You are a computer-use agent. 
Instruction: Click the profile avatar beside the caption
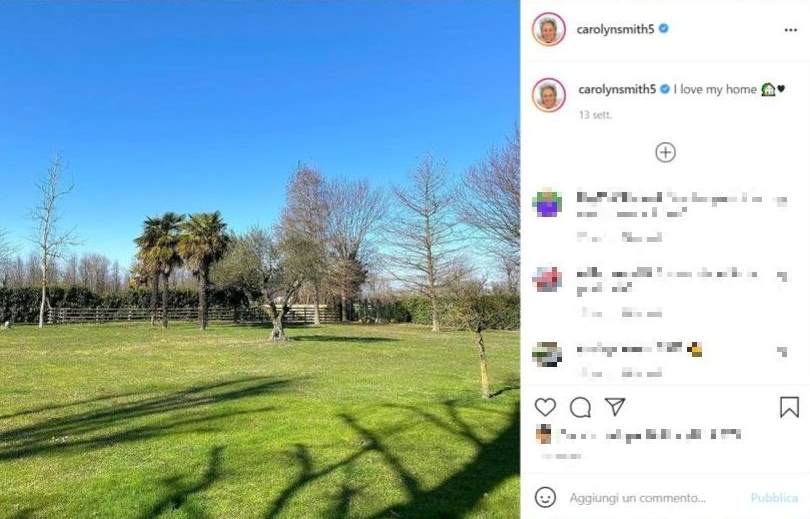(x=549, y=95)
